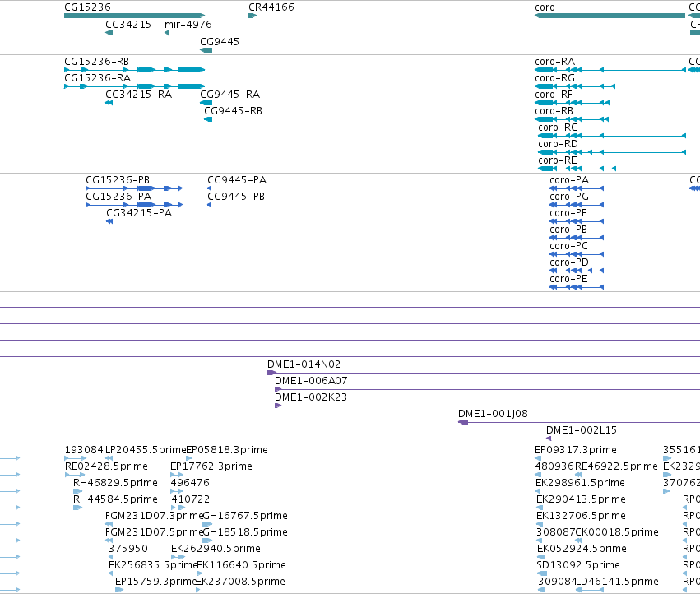
Task: Click the RH44584.5prime EST label
Action: (x=115, y=499)
